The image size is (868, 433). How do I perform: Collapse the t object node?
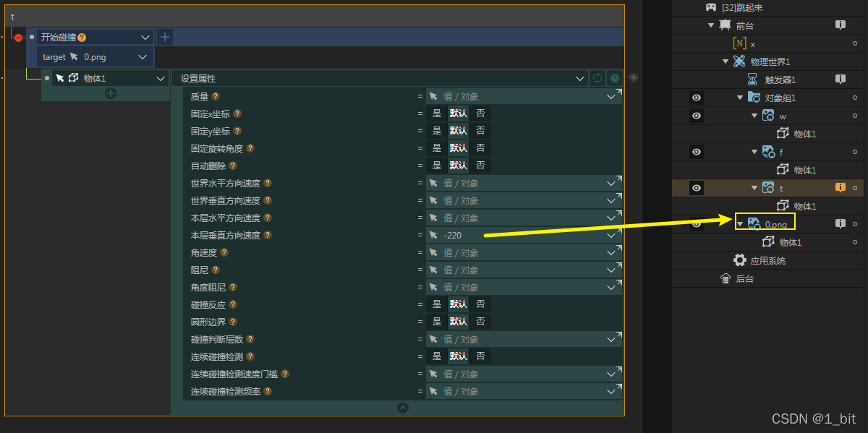754,188
